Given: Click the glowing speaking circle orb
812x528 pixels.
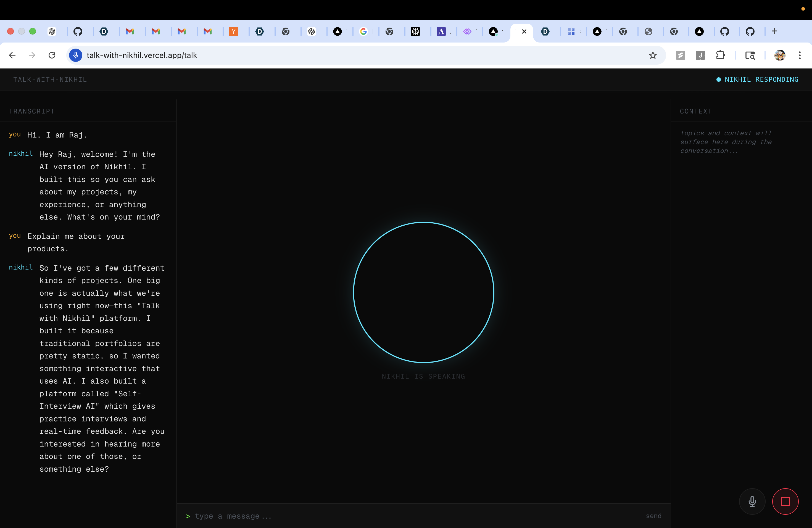Looking at the screenshot, I should [x=423, y=292].
